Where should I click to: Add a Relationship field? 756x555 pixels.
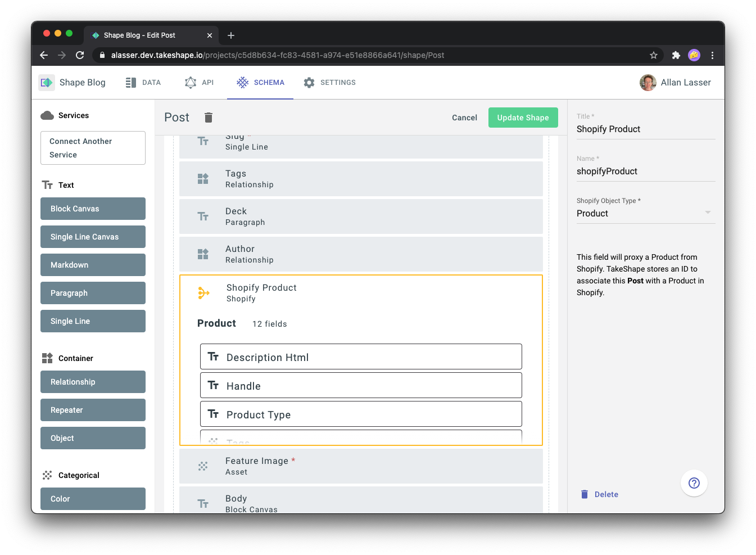point(93,382)
